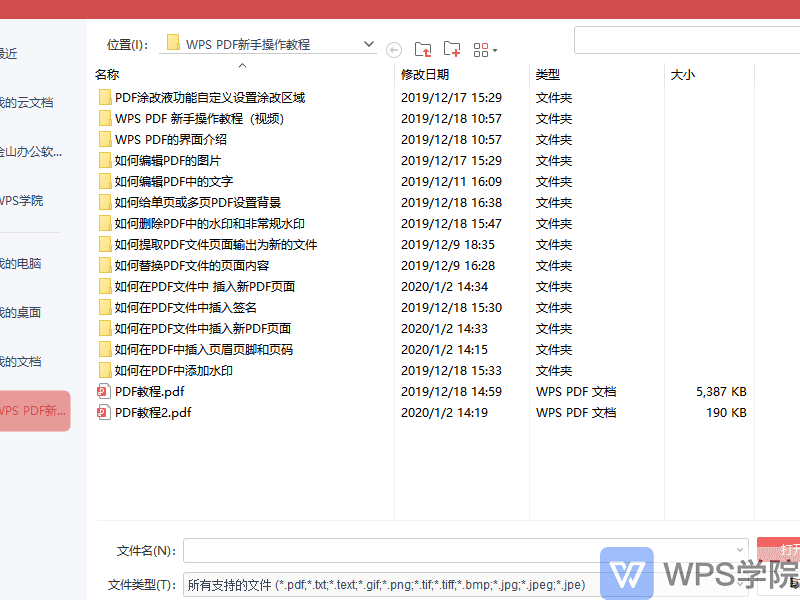Viewport: 800px width, 600px height.
Task: Click folder name WPS PDF的界面介绍
Action: (x=171, y=140)
